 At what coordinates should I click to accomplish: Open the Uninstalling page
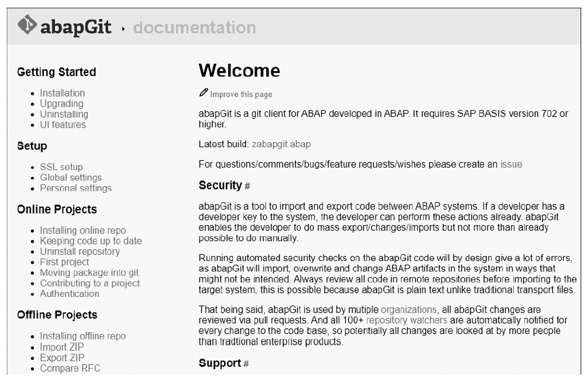[64, 114]
